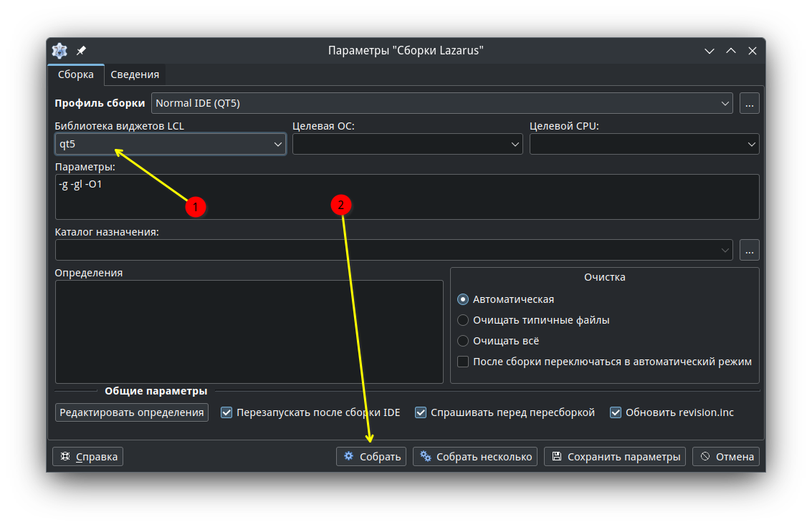This screenshot has width=812, height=527.
Task: Toggle the Обновить revision.inc checkbox
Action: click(615, 412)
